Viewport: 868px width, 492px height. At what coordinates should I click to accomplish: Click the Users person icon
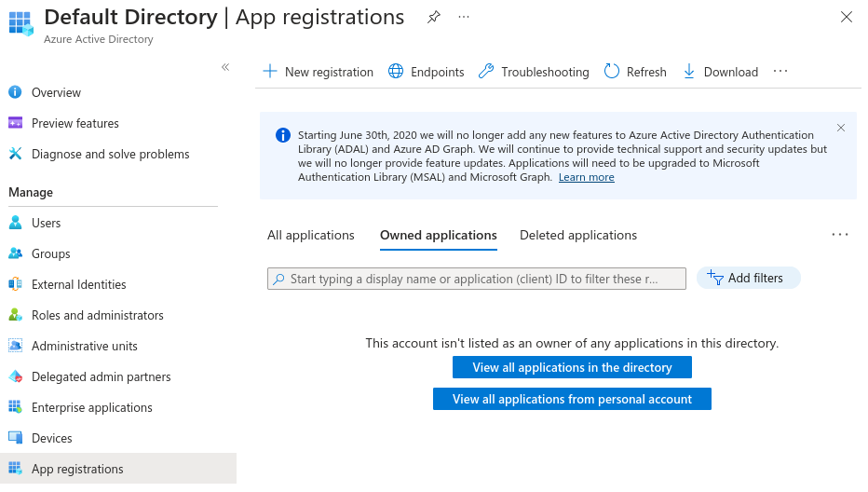[16, 223]
